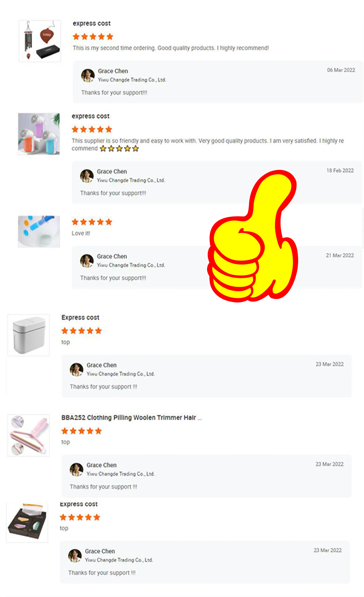Click Yiwu Changde Trading Co. under 06 Mar reply

point(132,80)
